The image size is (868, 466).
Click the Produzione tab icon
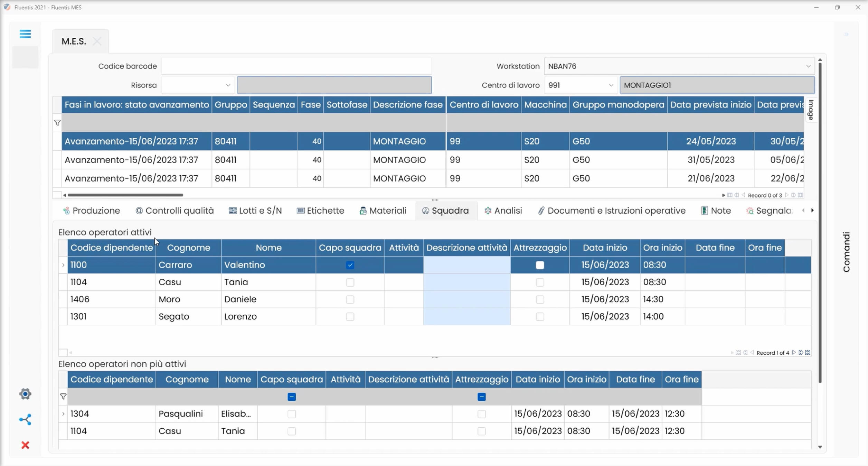click(66, 211)
